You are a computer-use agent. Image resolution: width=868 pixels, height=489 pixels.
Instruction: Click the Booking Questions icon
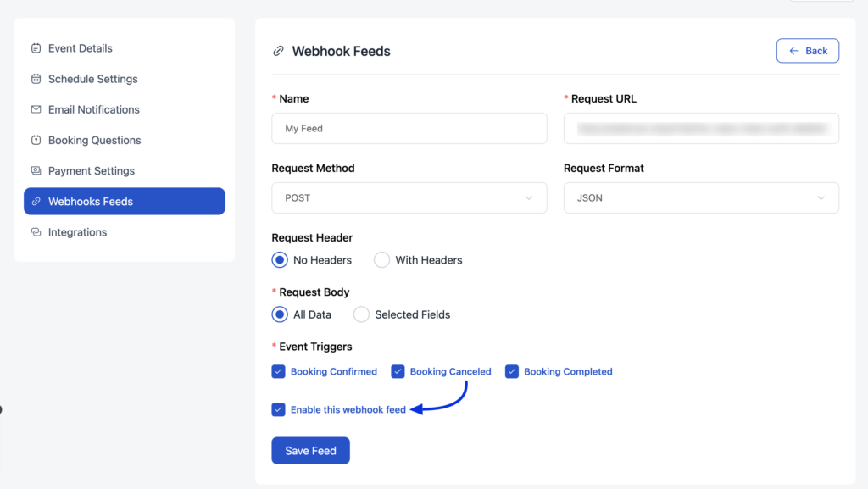[x=36, y=140]
